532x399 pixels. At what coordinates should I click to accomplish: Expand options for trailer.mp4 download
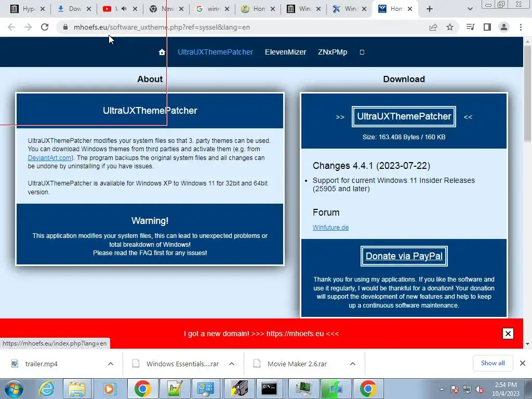tap(111, 364)
